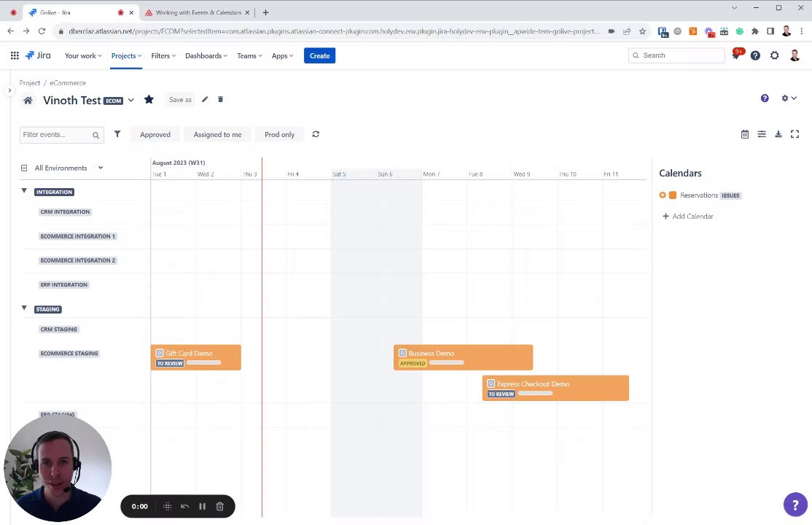Restart the recording with undo arrow
The height and width of the screenshot is (525, 812).
point(185,506)
